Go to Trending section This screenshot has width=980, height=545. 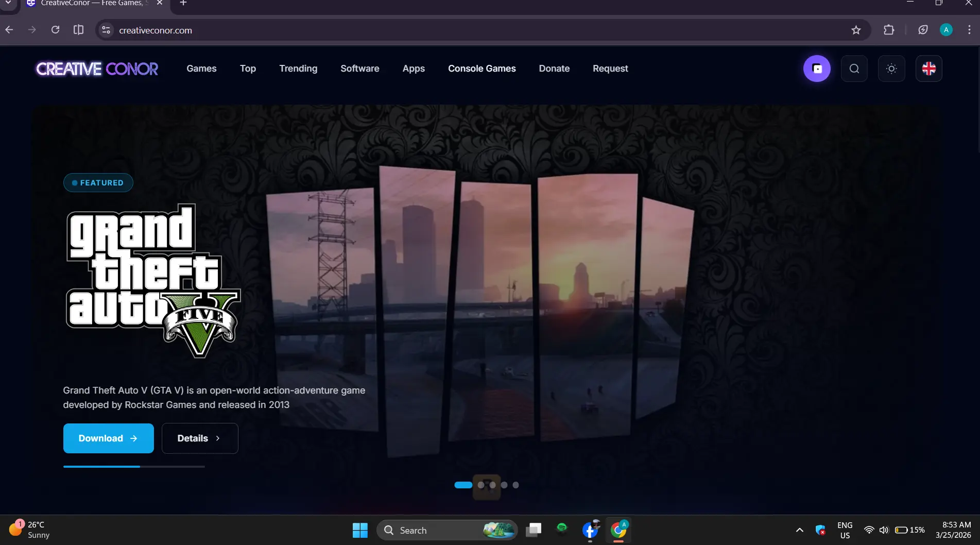[298, 69]
